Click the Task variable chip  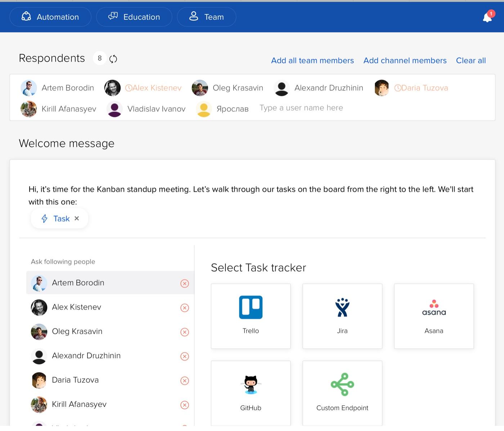pos(59,219)
